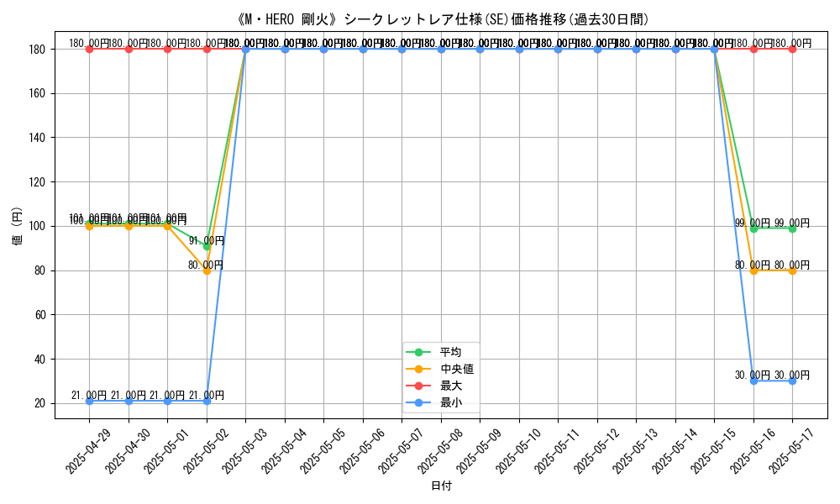Click the blue 最小 data point on 2025-05-16
Image resolution: width=840 pixels, height=504 pixels.
tap(753, 381)
